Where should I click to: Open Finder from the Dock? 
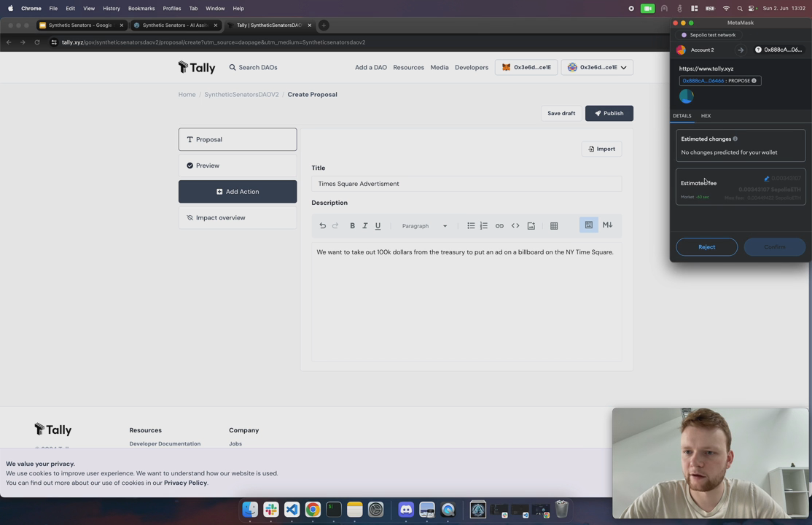click(x=250, y=510)
